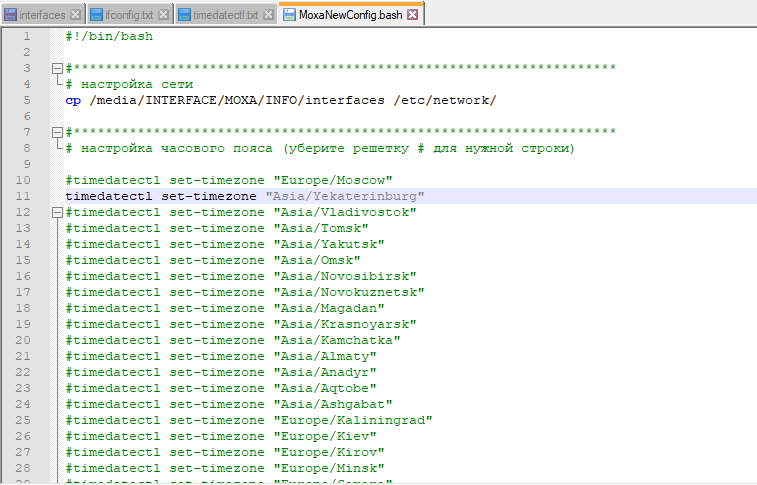Click line number 11 in the margin

coord(24,196)
